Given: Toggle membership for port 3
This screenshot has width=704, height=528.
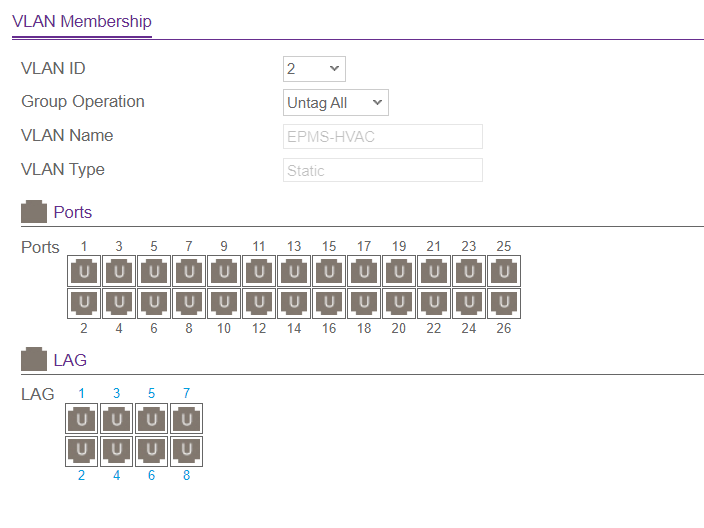Looking at the screenshot, I should point(119,271).
